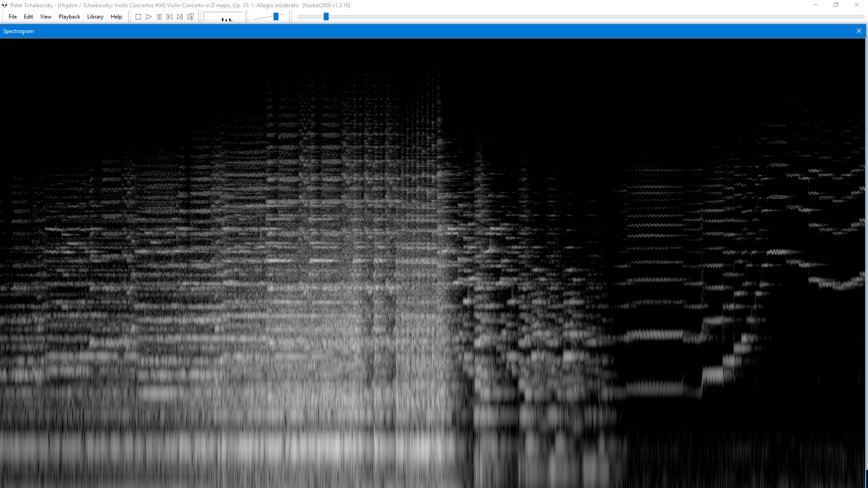Start playback with the Play button
This screenshot has height=488, width=868.
pyautogui.click(x=149, y=17)
